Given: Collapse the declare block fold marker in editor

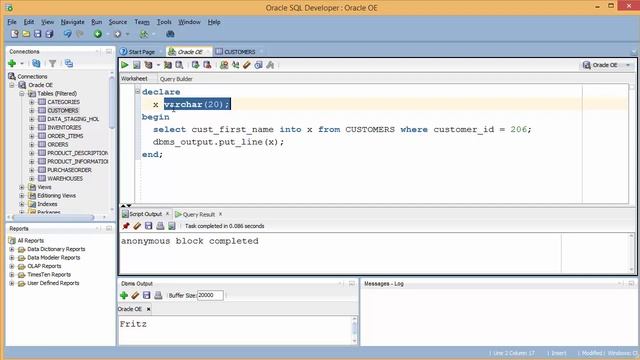Looking at the screenshot, I should [x=138, y=91].
